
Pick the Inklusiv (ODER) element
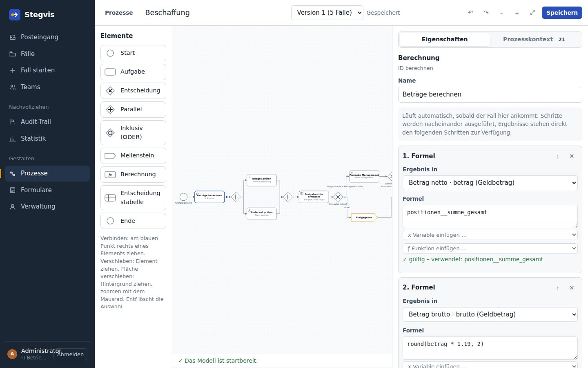133,132
